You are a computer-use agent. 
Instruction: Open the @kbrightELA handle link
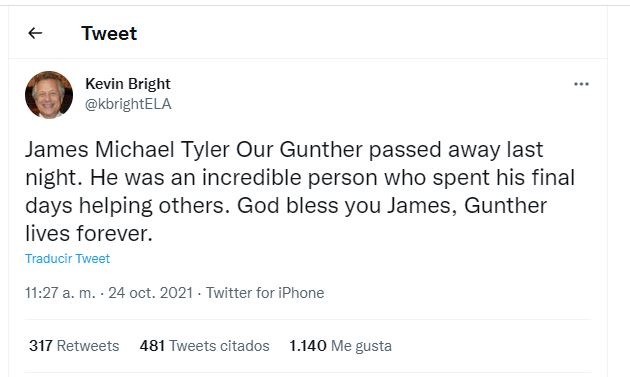[x=128, y=104]
